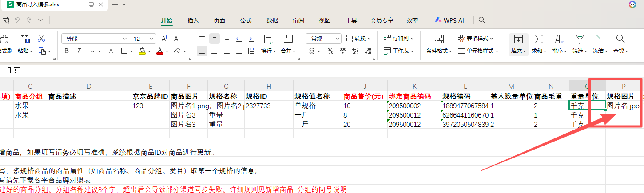Viewport: 644px width, 193px height.
Task: Click the Cut scissors icon
Action: (x=41, y=39)
